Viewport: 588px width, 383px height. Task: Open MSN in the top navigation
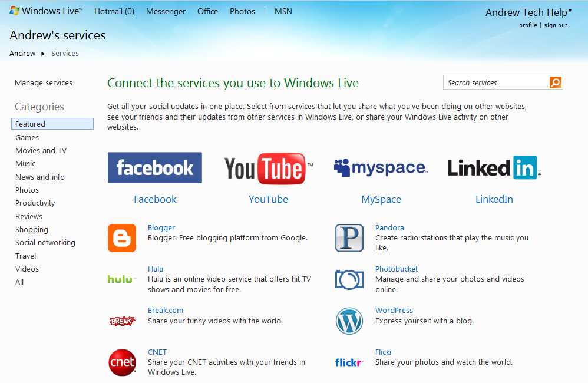283,11
